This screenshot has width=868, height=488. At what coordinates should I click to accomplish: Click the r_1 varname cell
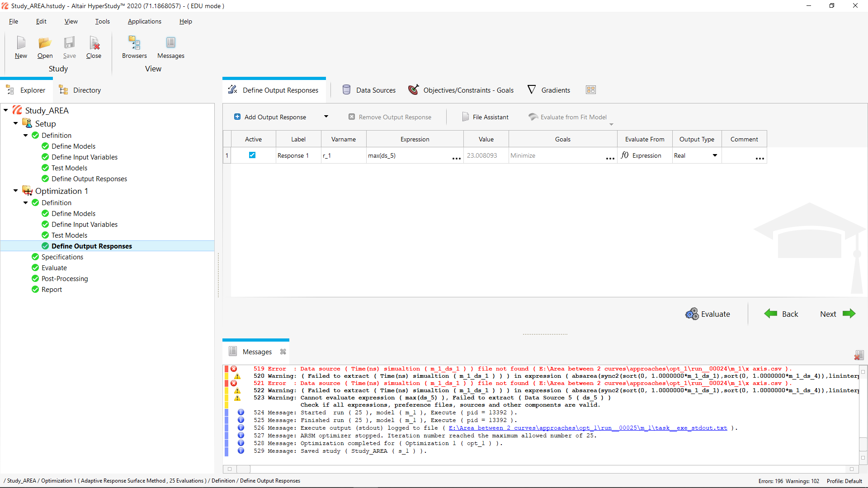344,155
